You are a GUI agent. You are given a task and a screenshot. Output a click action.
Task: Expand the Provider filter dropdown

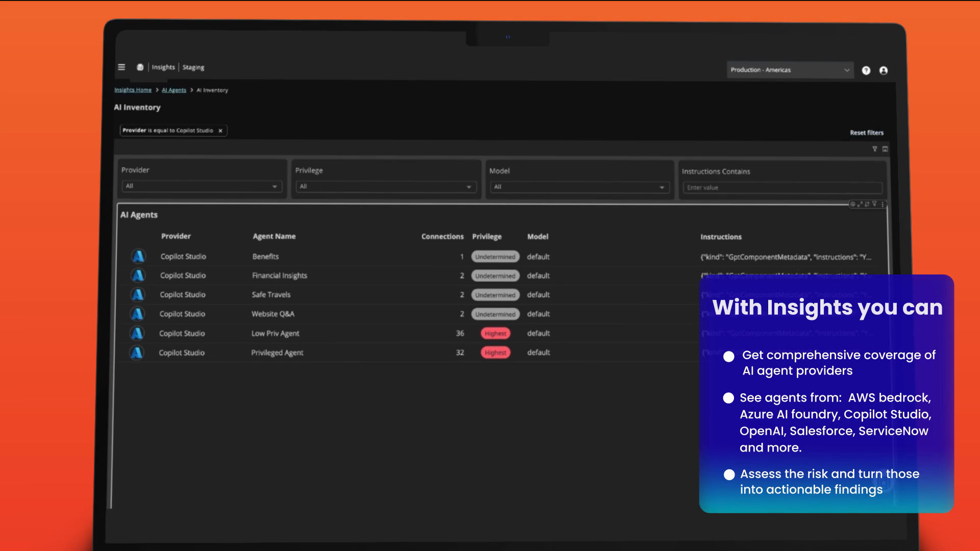point(202,186)
